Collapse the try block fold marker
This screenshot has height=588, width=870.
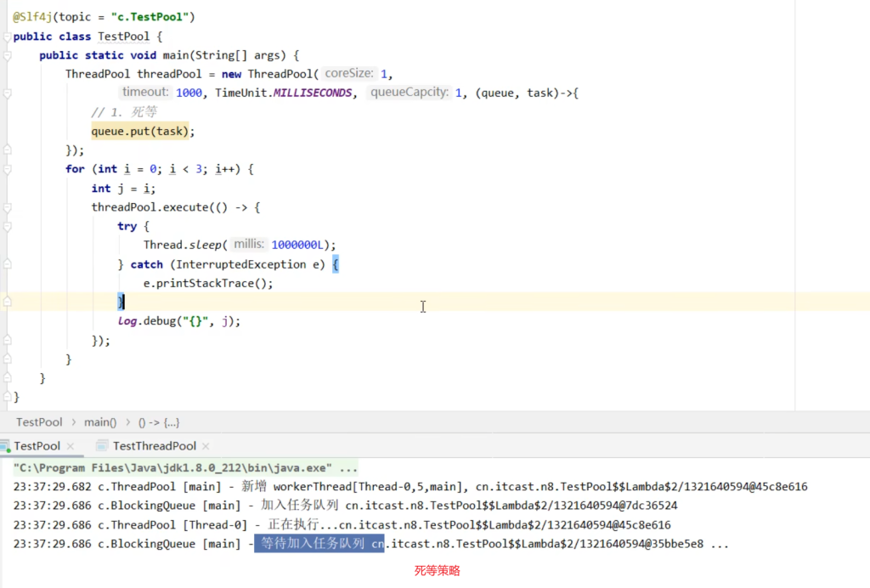click(7, 226)
